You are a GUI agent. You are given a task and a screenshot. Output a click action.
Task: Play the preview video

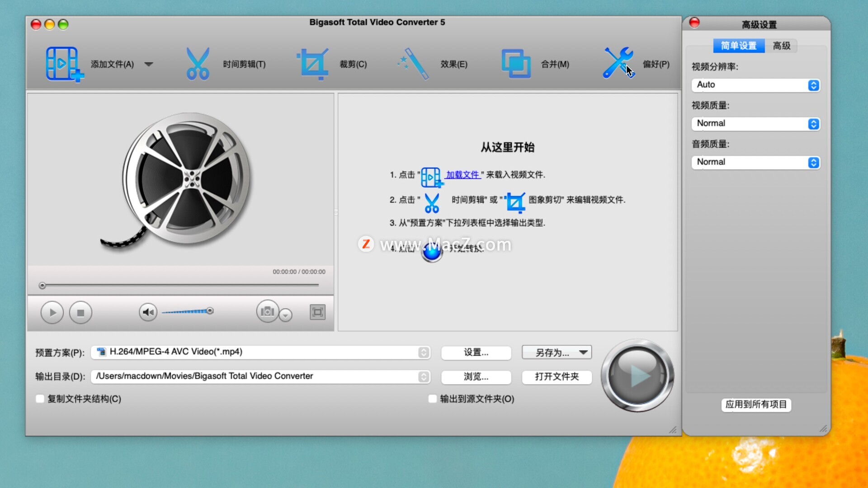pyautogui.click(x=52, y=312)
